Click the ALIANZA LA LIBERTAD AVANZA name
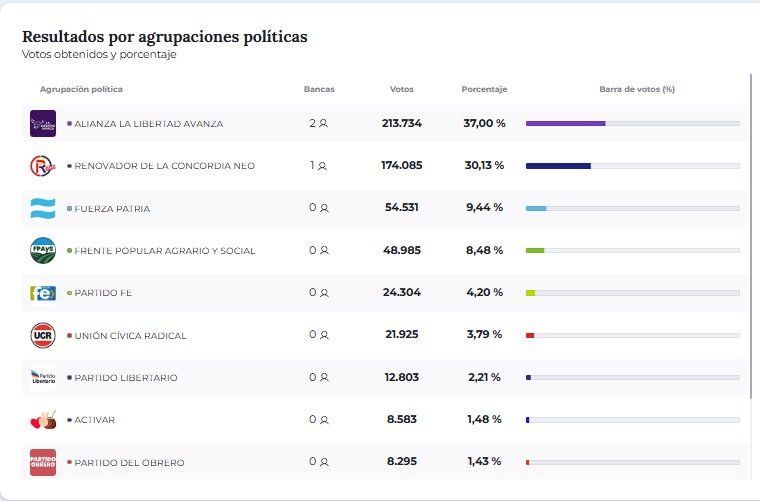760x501 pixels. (x=148, y=124)
